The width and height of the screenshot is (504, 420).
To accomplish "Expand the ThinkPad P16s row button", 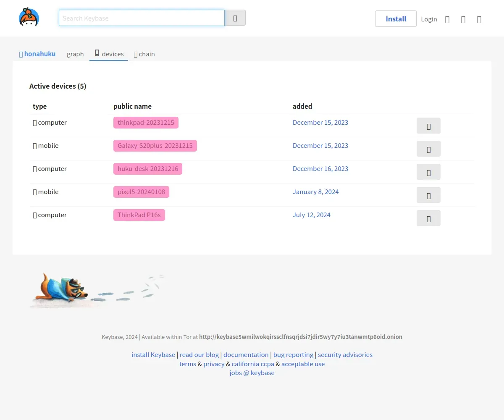I will pyautogui.click(x=428, y=218).
